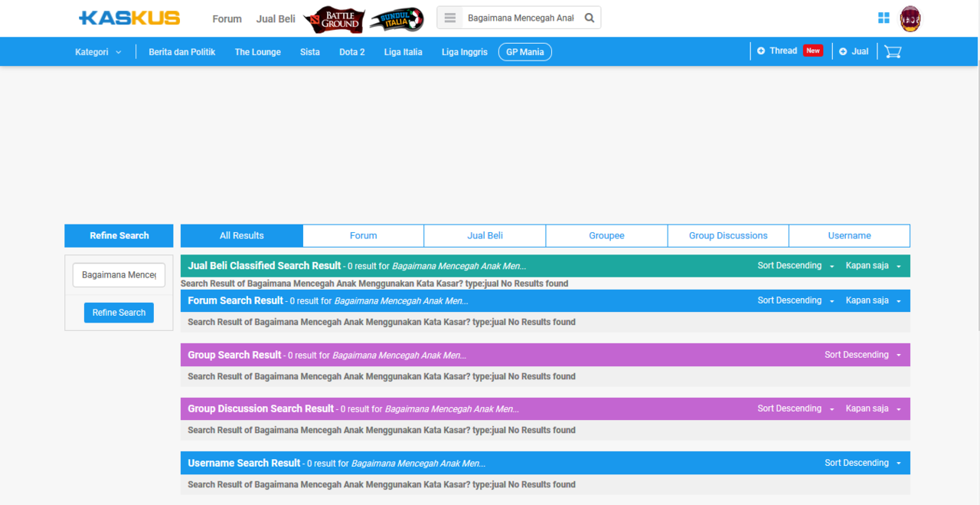
Task: Click the Thread create link
Action: [783, 51]
